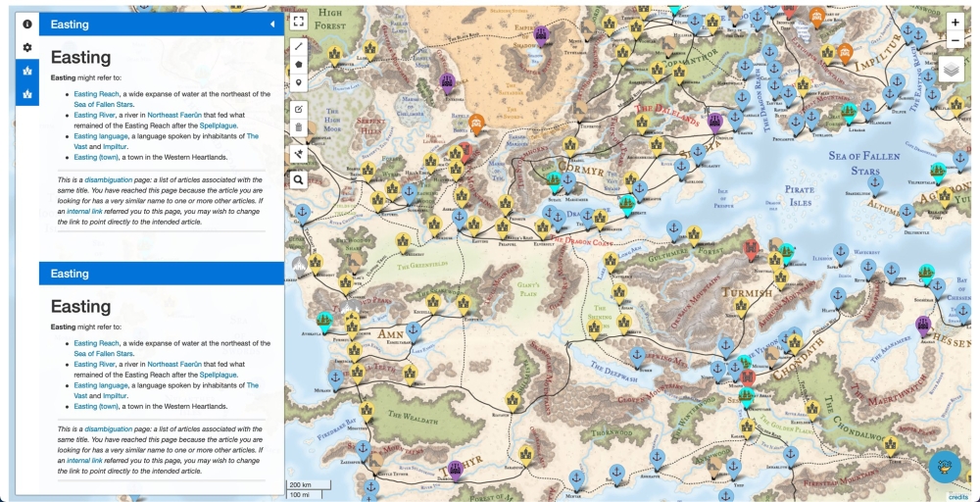Collapse the Easting sidebar with the arrow
This screenshot has height=502, width=980.
point(271,24)
